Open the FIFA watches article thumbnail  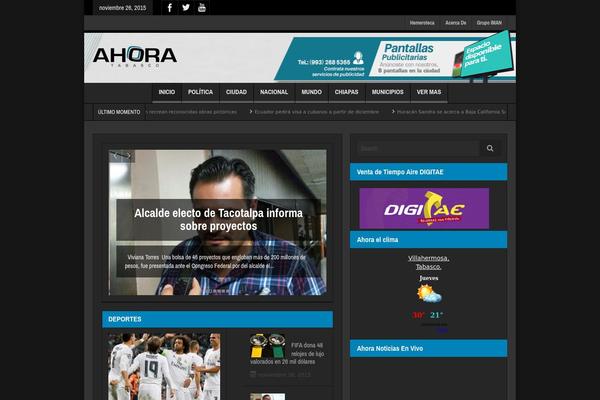click(267, 345)
